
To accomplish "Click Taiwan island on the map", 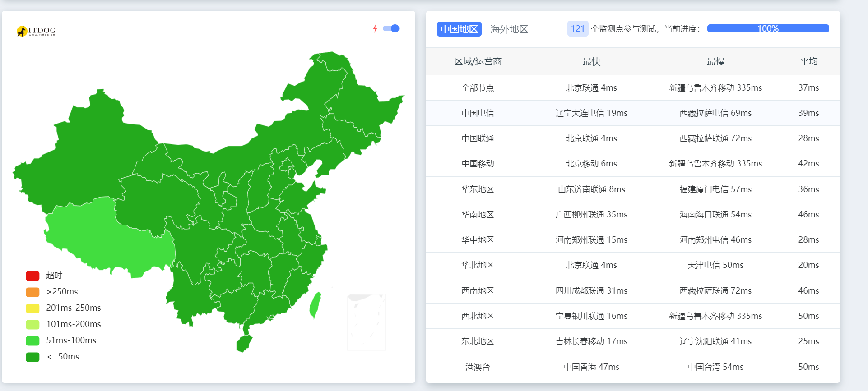I will click(x=316, y=305).
